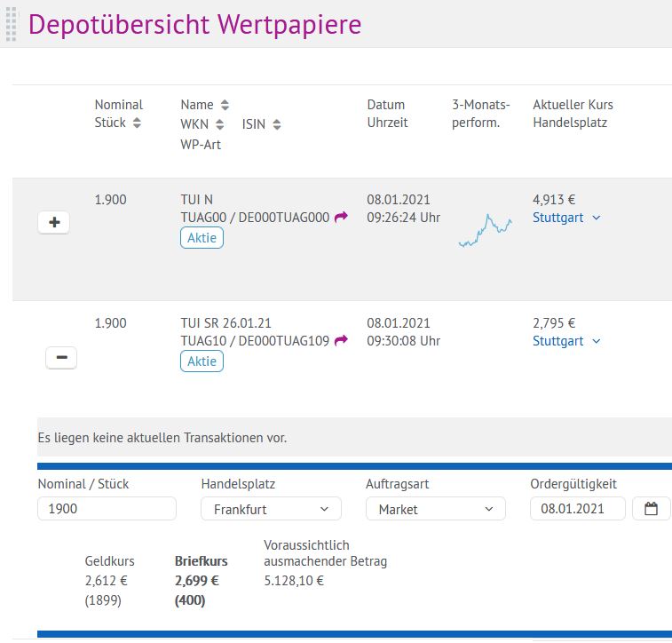Open the order validity calendar picker
This screenshot has height=643, width=672.
pos(652,509)
